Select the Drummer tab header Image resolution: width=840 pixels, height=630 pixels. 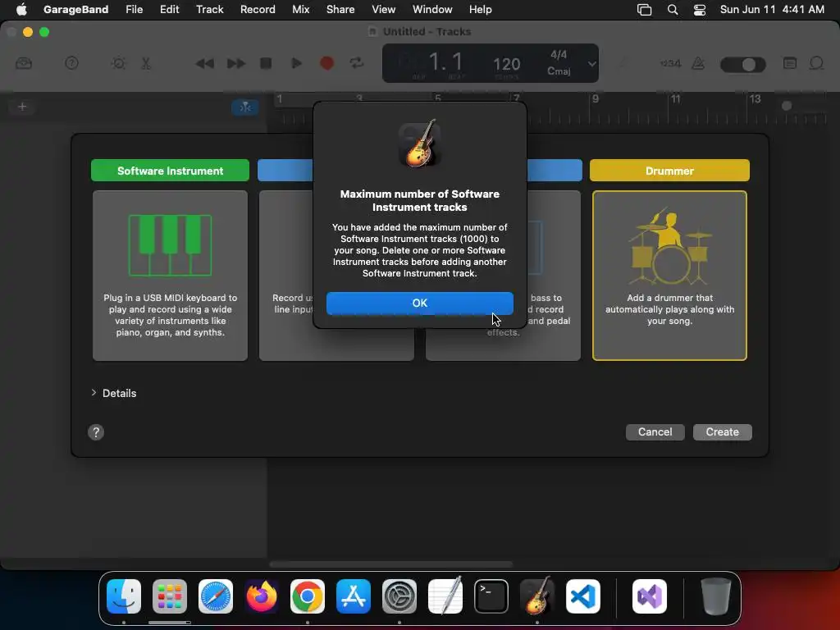669,171
